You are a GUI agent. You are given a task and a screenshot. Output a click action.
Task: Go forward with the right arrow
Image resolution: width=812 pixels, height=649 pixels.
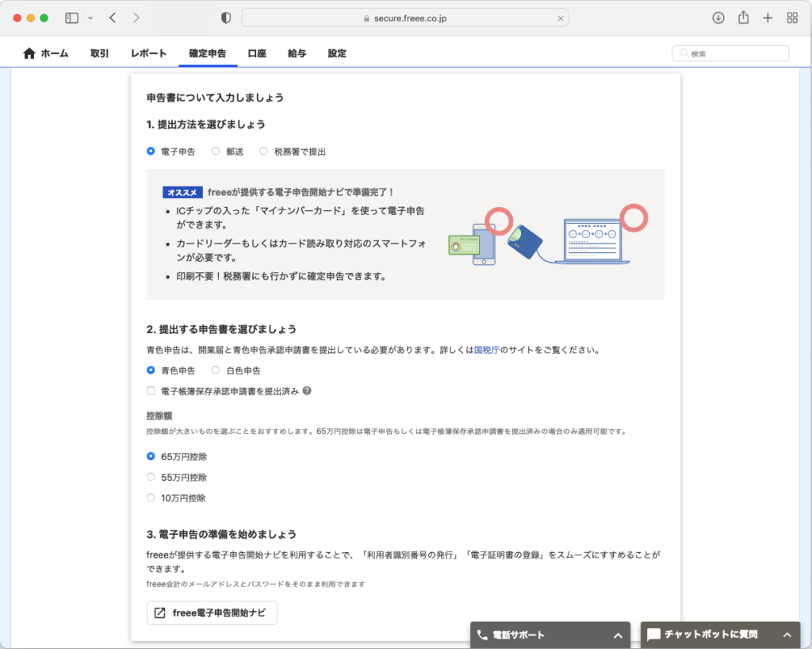click(x=136, y=18)
